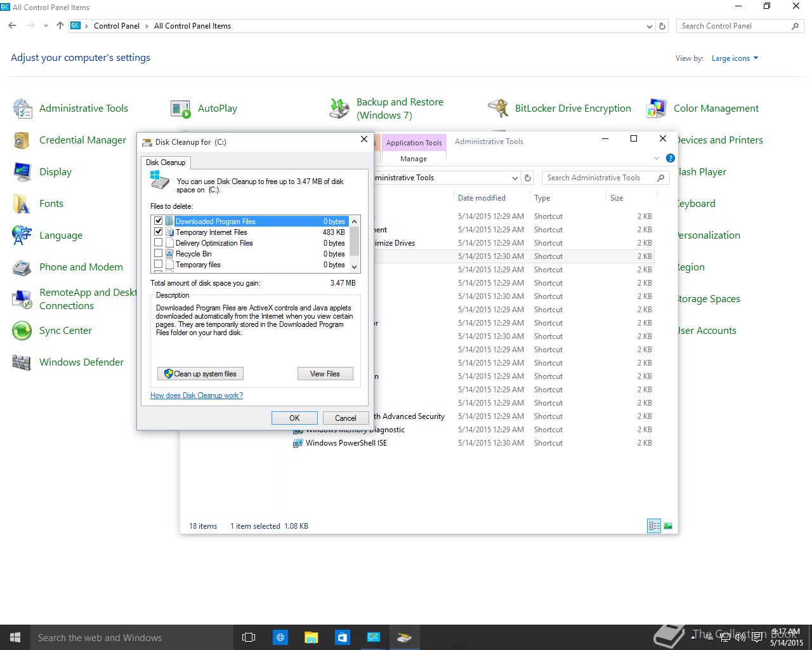
Task: Click the All Control Panel Items breadcrumb
Action: 192,26
